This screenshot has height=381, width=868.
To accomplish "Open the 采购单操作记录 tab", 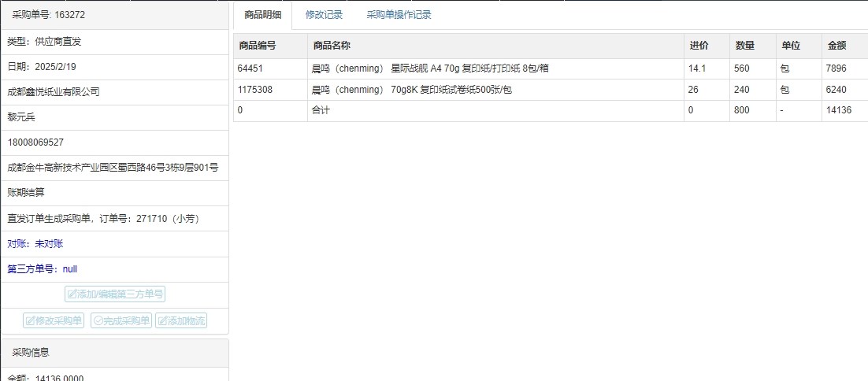I will click(x=399, y=15).
